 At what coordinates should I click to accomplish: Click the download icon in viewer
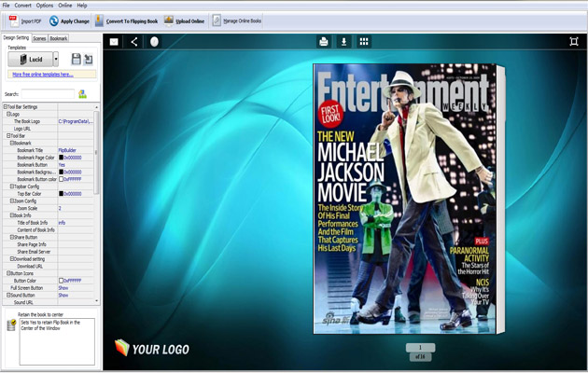pos(343,42)
